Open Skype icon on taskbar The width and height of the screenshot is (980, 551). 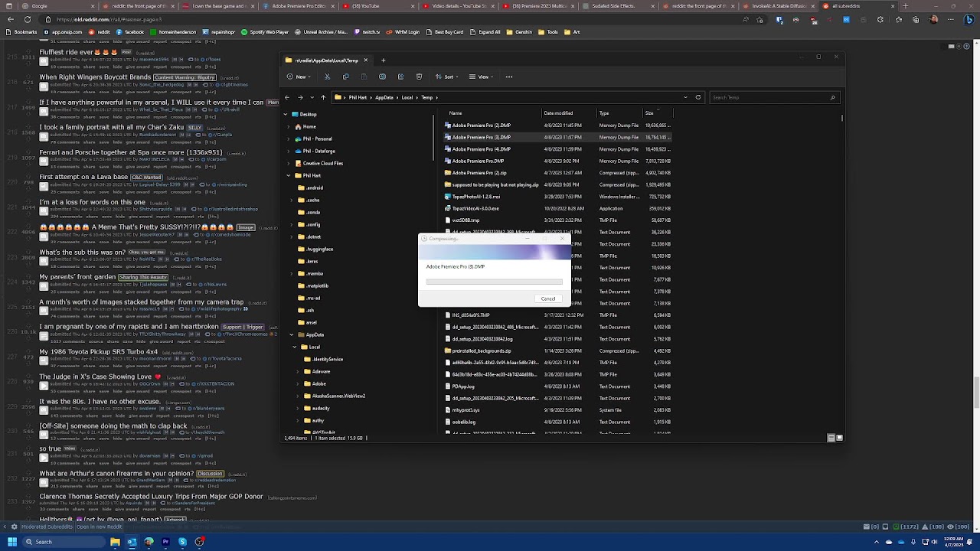click(x=182, y=542)
